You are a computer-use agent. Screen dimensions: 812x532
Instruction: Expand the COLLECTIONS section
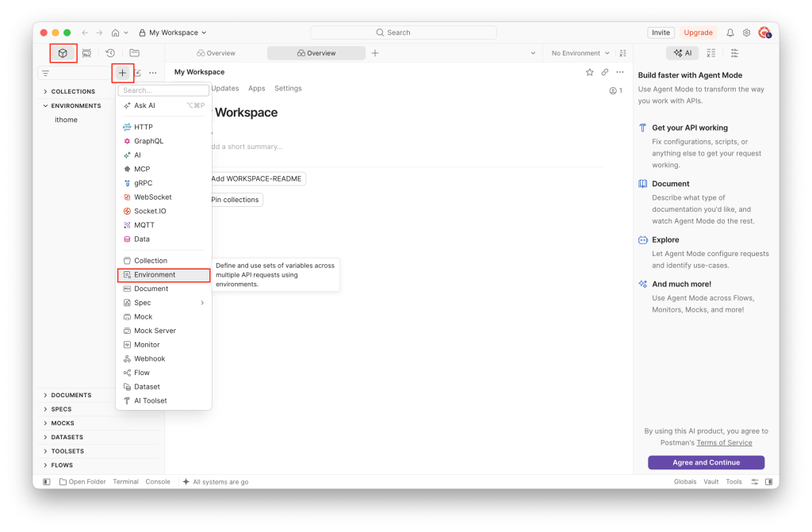(72, 91)
